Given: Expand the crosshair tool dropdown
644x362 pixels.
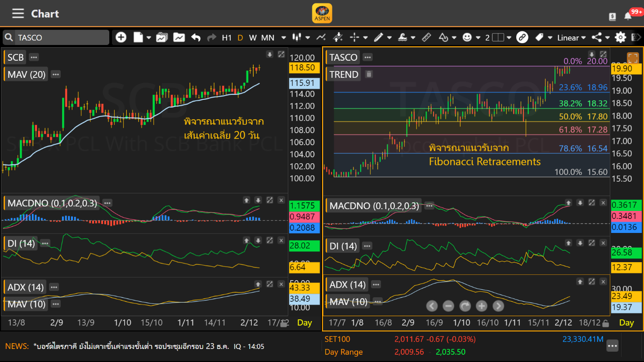Looking at the screenshot, I should [x=365, y=38].
